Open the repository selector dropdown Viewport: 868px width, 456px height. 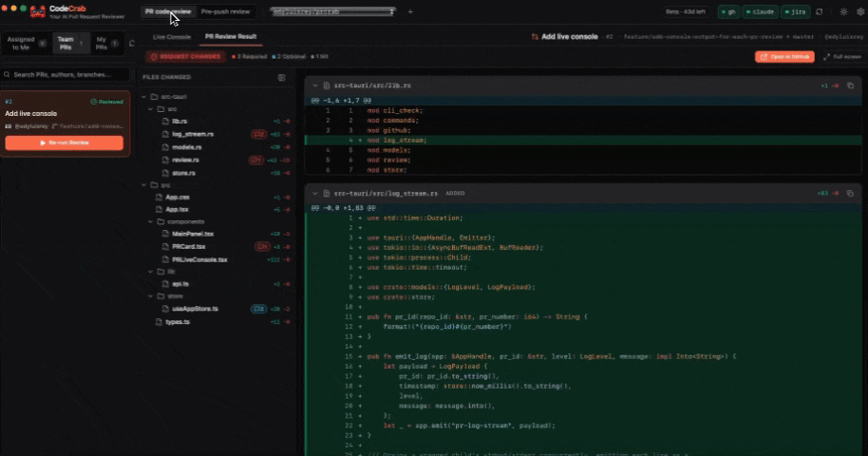point(332,11)
